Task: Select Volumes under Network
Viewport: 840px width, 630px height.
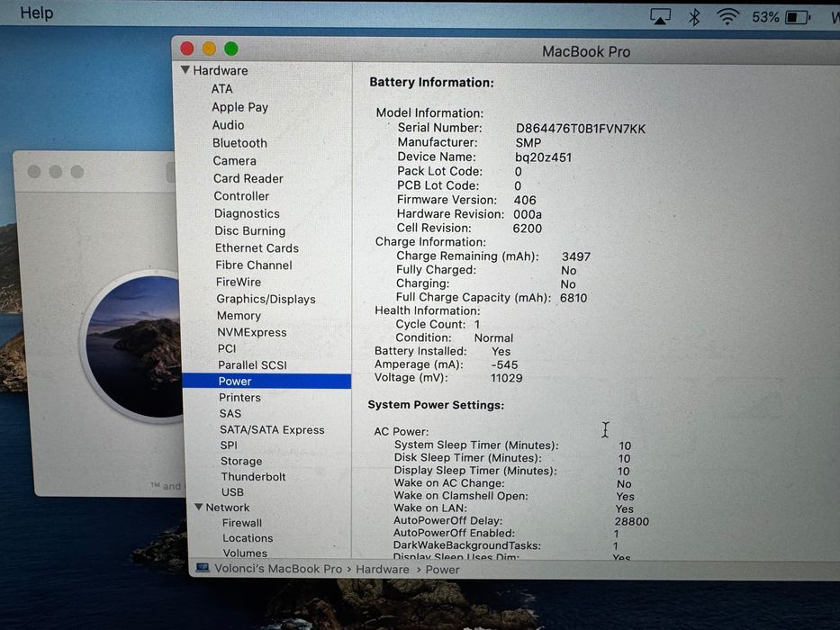Action: point(245,553)
